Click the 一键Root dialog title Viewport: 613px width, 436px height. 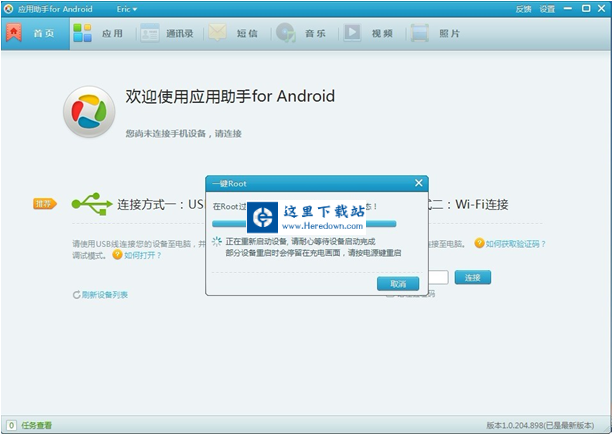click(229, 183)
